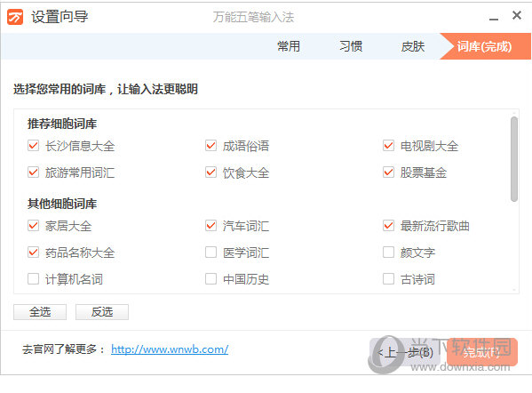
Task: Click the Wanneng Wubi app logo icon
Action: pyautogui.click(x=15, y=17)
